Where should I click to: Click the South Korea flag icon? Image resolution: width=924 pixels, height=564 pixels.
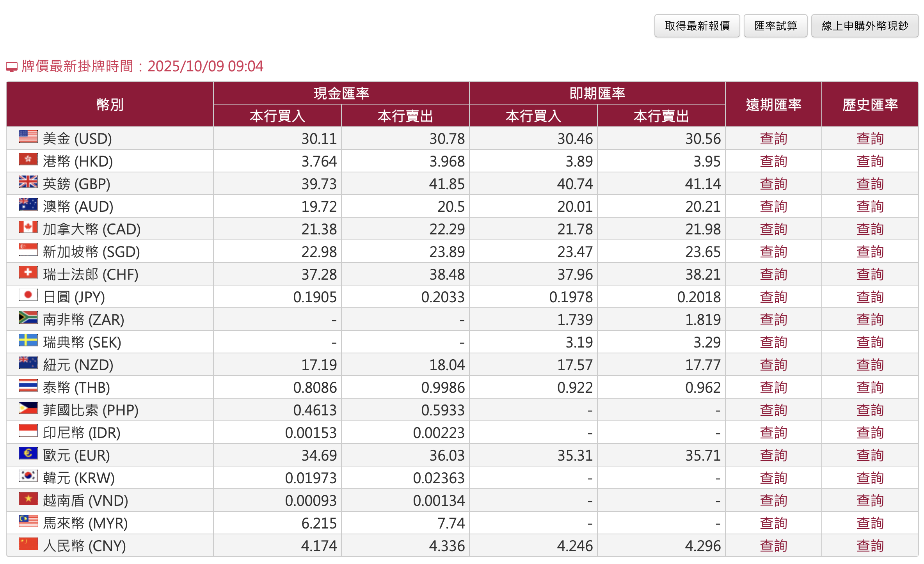[x=28, y=476]
